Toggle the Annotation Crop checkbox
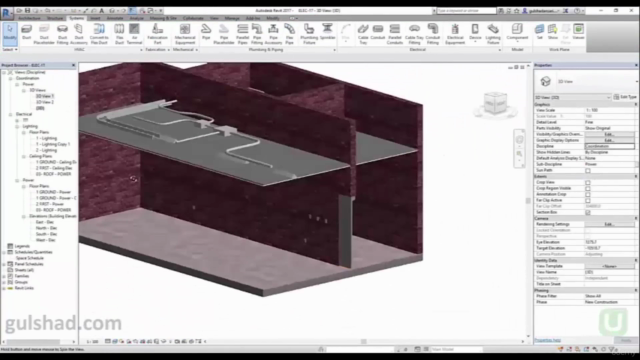Viewport: 640px width, 360px height. 588,194
